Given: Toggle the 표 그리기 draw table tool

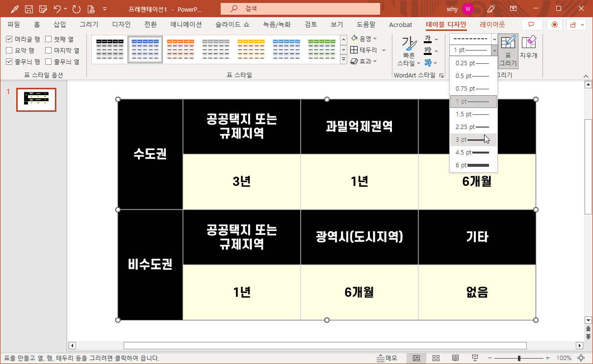Looking at the screenshot, I should click(x=508, y=51).
